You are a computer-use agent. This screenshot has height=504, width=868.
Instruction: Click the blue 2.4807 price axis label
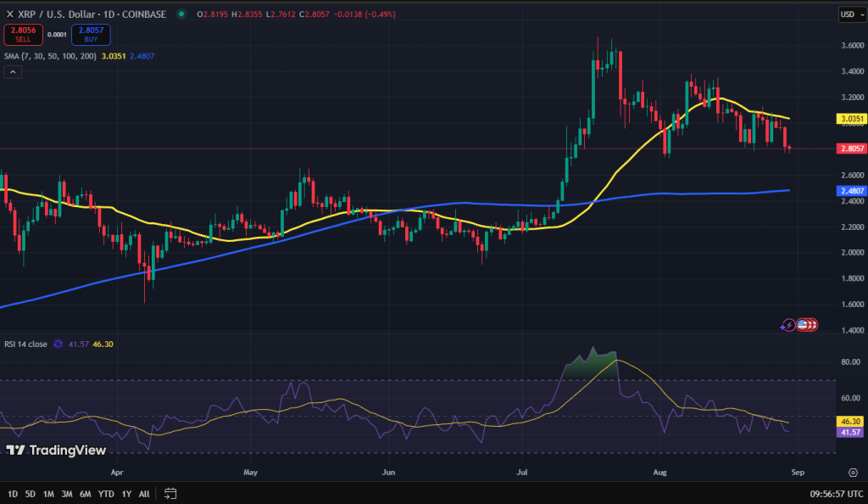coord(851,191)
